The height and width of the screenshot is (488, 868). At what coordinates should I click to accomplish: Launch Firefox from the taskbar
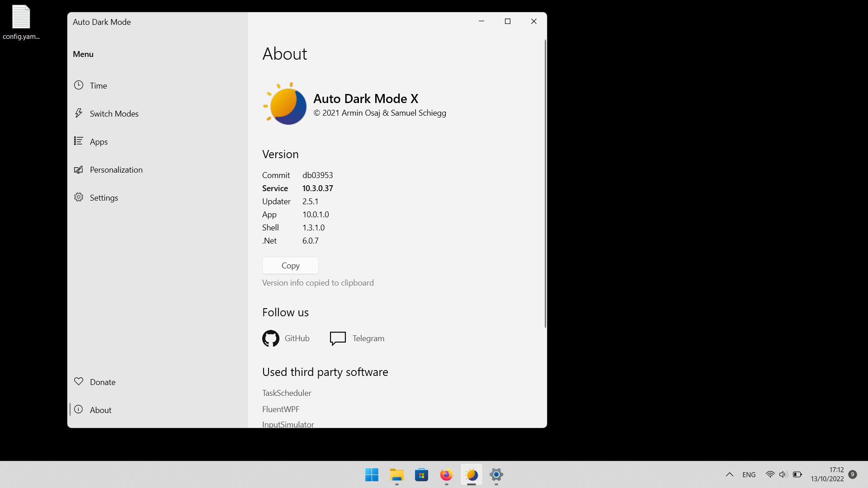click(x=446, y=474)
